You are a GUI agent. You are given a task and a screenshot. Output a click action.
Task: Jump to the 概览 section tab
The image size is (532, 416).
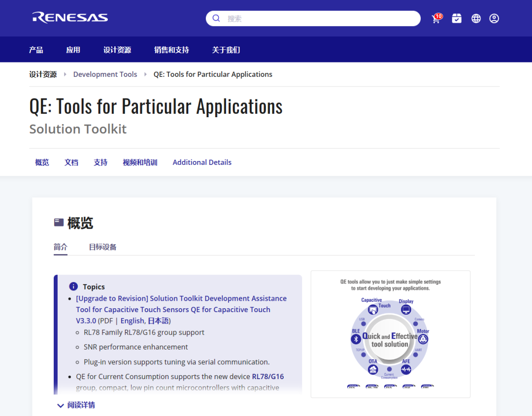42,162
